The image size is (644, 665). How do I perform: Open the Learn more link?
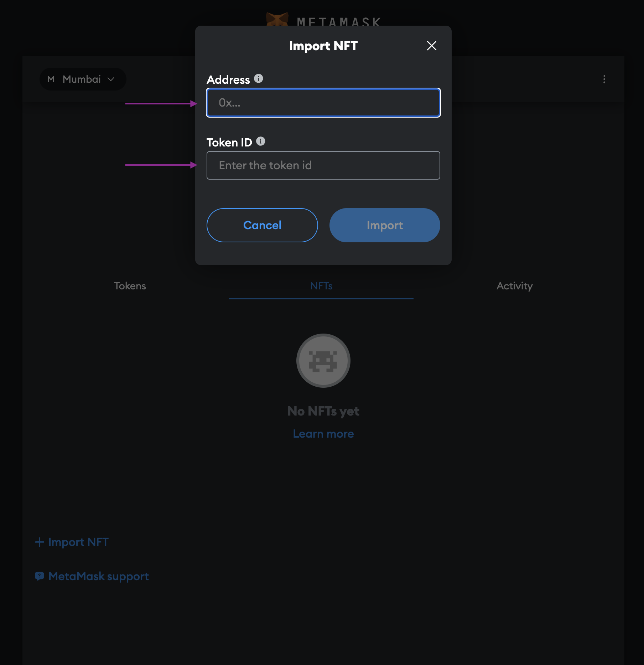(x=323, y=434)
